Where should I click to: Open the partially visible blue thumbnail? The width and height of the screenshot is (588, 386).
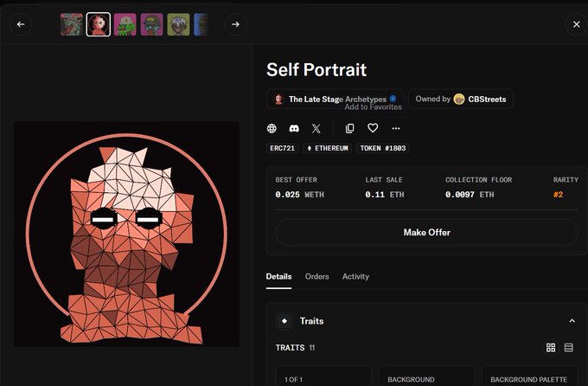pyautogui.click(x=201, y=24)
